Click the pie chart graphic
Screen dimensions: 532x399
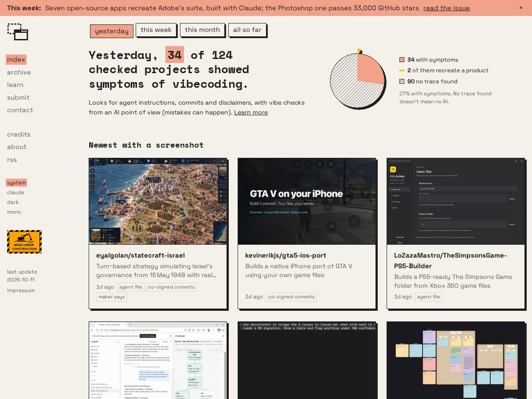point(358,81)
